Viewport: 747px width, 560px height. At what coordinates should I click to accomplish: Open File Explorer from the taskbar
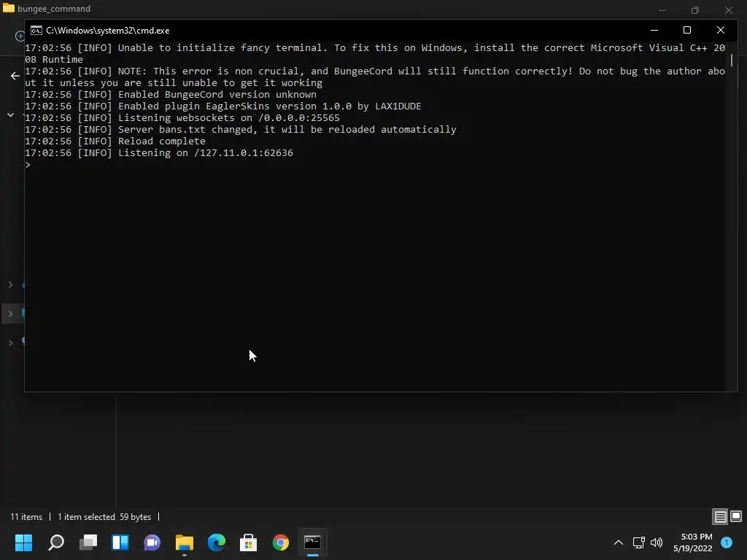coord(184,542)
